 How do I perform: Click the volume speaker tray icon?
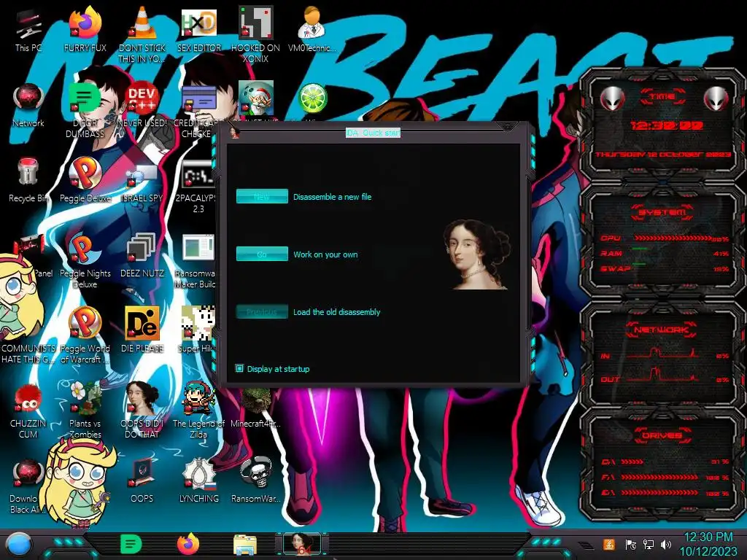pyautogui.click(x=667, y=544)
